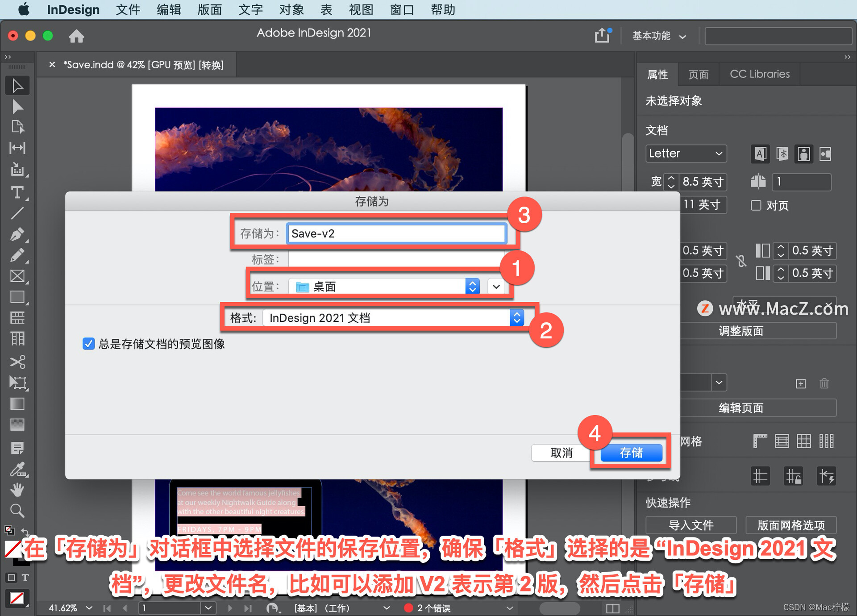Select the Type tool in toolbar

[17, 192]
